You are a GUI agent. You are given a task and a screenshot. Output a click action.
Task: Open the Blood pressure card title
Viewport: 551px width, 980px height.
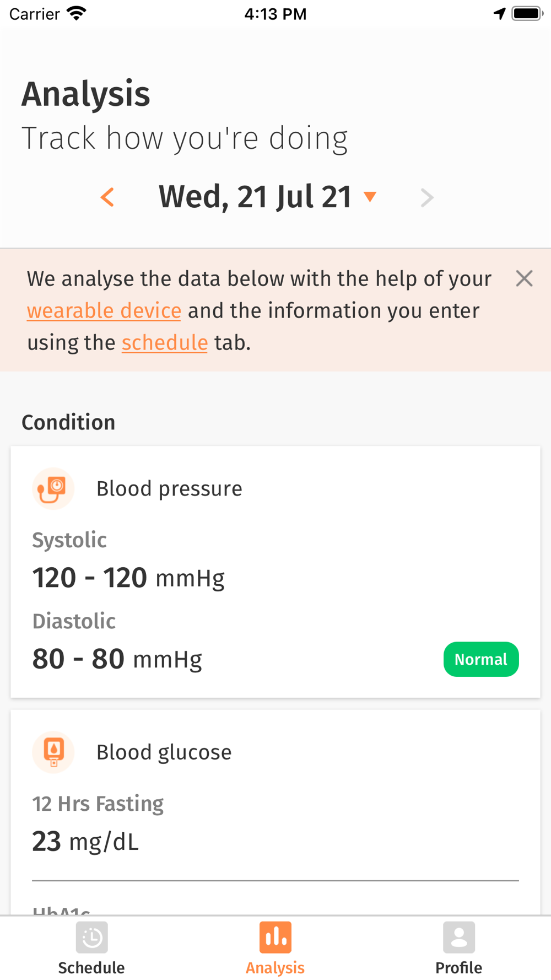(169, 489)
